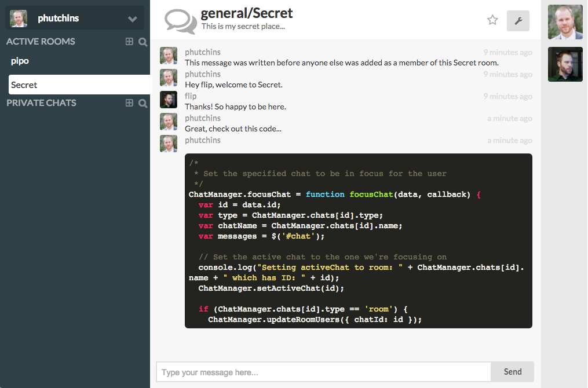
Task: Click flip's avatar next to his message
Action: [x=169, y=100]
